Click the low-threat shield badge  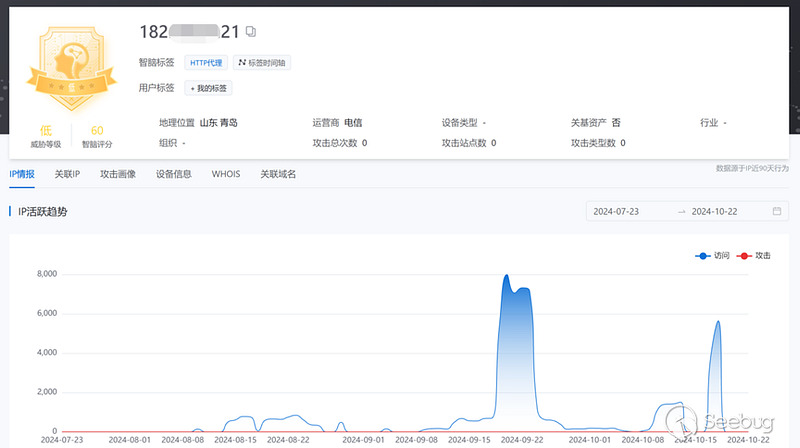pos(72,68)
